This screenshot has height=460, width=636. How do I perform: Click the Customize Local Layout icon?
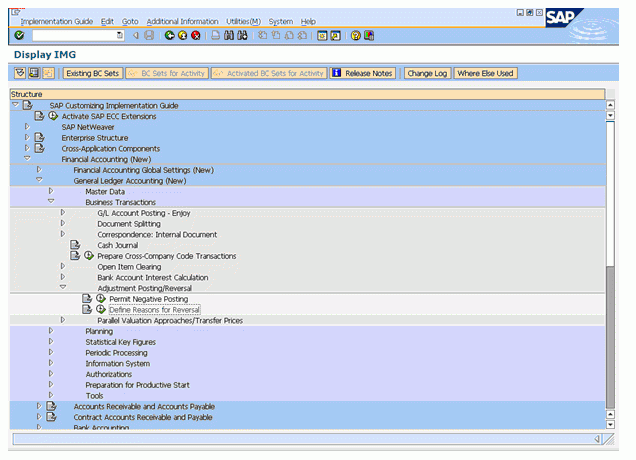click(369, 36)
